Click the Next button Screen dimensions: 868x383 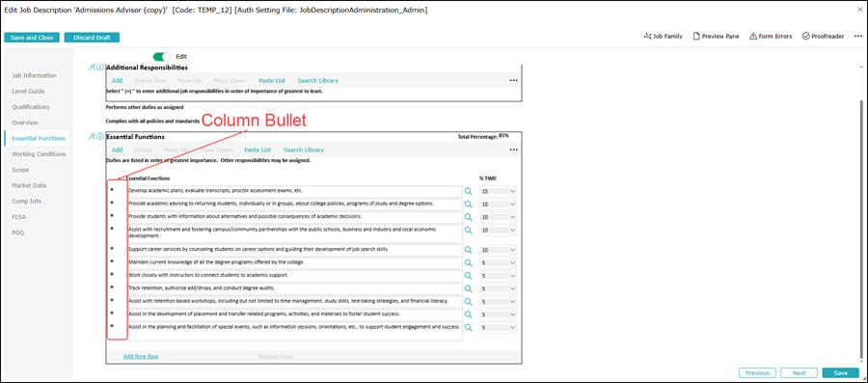click(x=799, y=373)
